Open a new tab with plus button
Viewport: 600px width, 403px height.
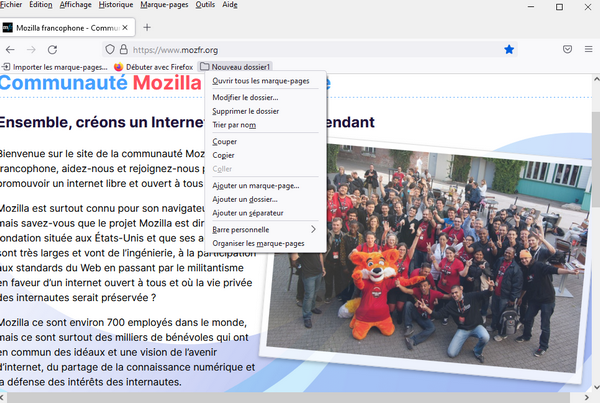coord(147,28)
